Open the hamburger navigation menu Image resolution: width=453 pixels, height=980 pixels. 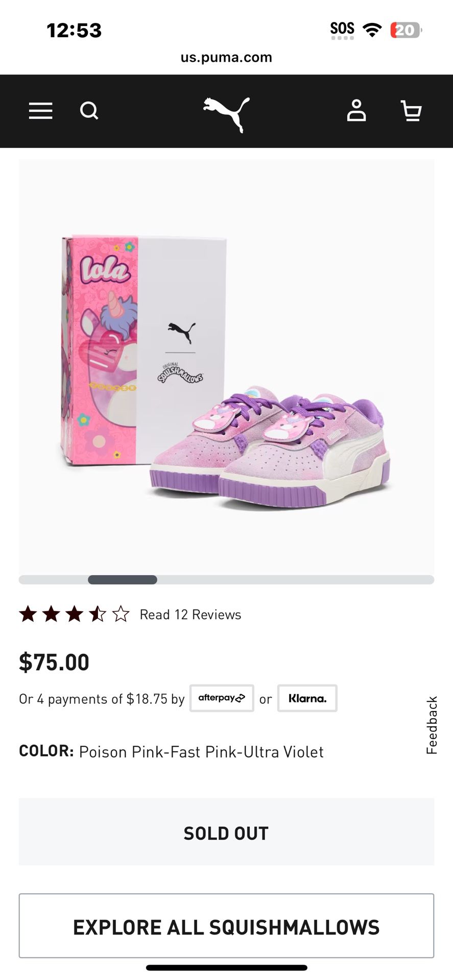[x=40, y=111]
